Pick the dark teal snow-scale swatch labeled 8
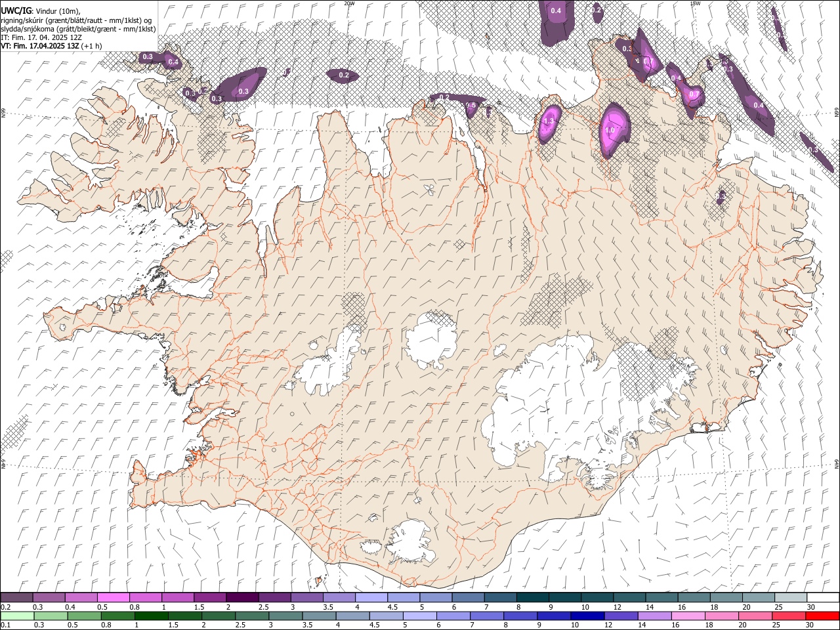This screenshot has height=630, width=840. (x=533, y=597)
